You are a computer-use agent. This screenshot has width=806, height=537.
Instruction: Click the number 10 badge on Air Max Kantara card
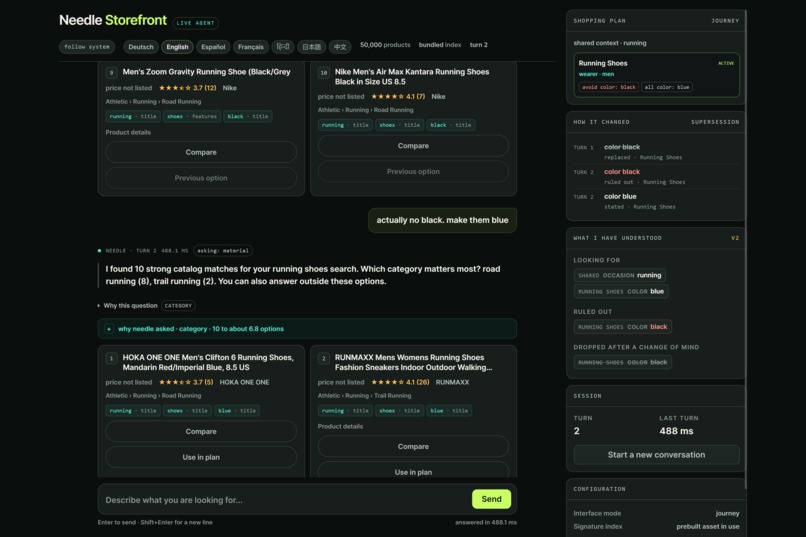tap(324, 72)
